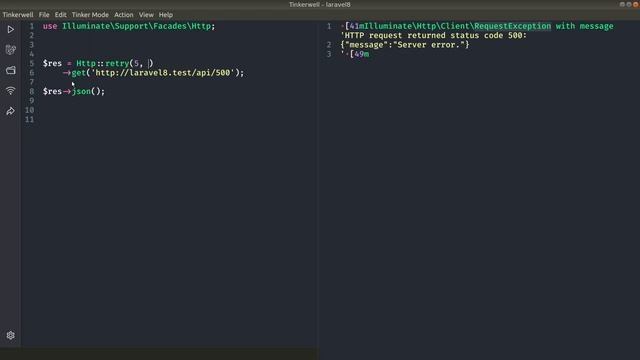Open the Laravel project icon in sidebar
This screenshot has height=360, width=640.
pos(11,50)
